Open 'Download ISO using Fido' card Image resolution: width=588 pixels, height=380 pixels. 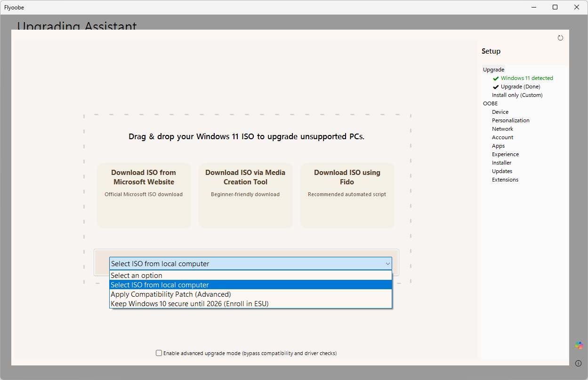(347, 195)
